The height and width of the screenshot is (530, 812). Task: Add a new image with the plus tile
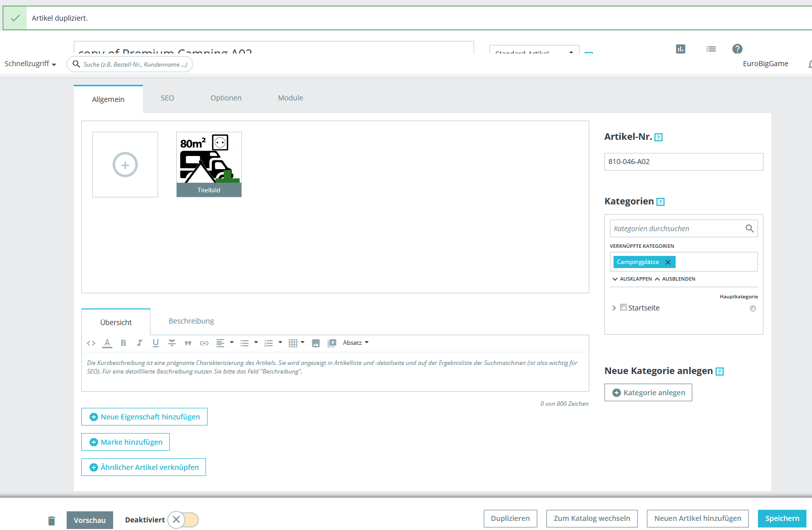(x=125, y=165)
